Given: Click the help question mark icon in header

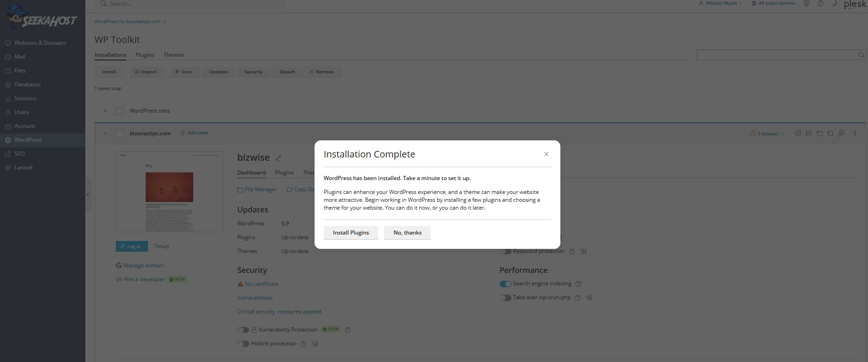Looking at the screenshot, I should 820,3.
